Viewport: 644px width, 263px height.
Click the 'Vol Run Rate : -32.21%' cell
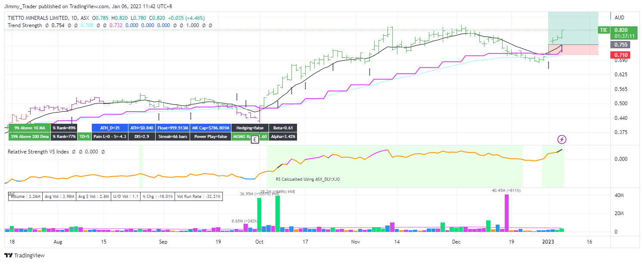point(199,196)
